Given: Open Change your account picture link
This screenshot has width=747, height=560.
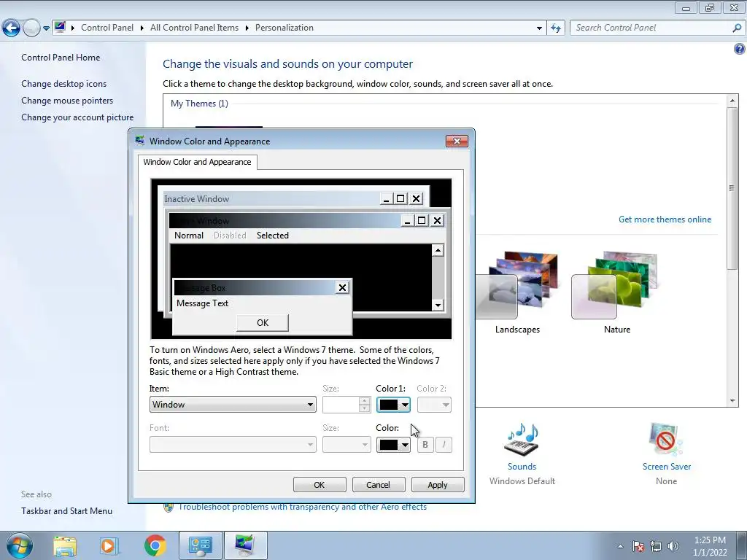Looking at the screenshot, I should click(x=77, y=117).
